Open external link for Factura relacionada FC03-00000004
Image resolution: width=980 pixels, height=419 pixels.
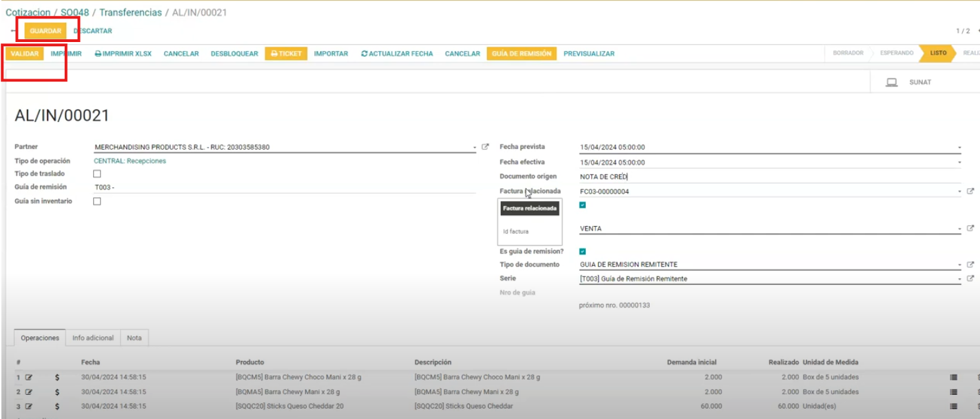coord(970,192)
